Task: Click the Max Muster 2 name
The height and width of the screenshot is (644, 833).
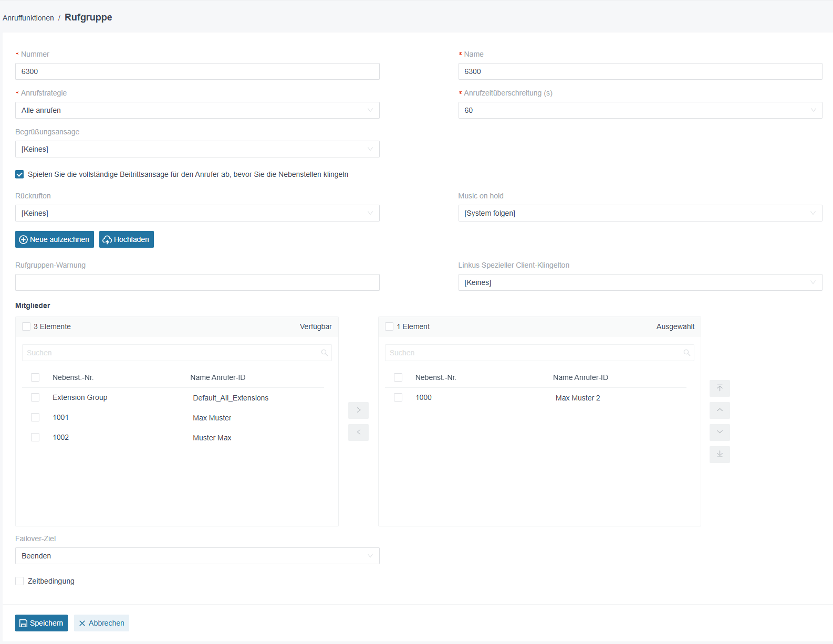Action: click(x=578, y=398)
